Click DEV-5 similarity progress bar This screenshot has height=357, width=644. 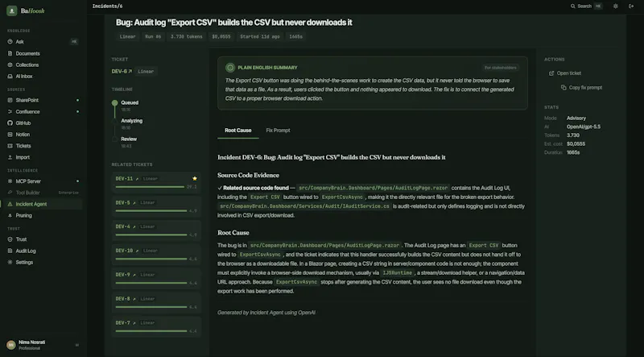(x=151, y=210)
